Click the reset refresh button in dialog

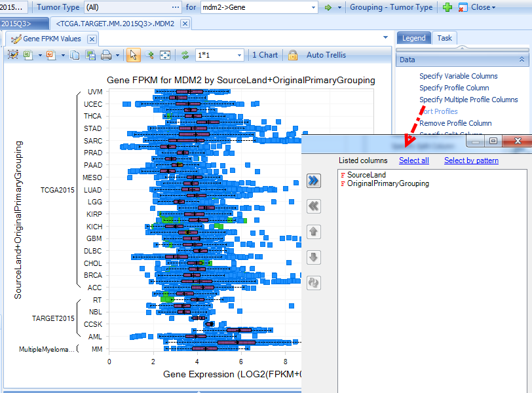(313, 283)
